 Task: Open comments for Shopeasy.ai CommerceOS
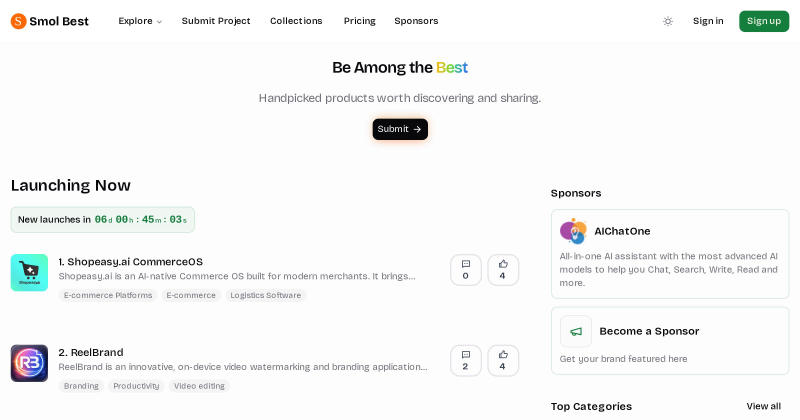pos(465,270)
